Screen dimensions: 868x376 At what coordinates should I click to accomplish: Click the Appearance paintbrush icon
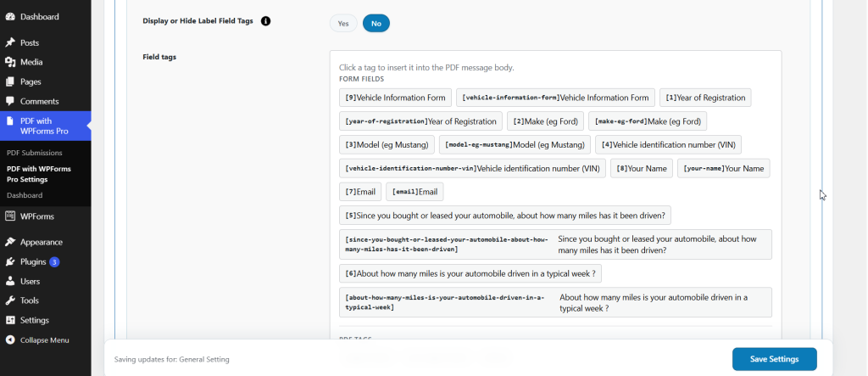[x=10, y=242]
